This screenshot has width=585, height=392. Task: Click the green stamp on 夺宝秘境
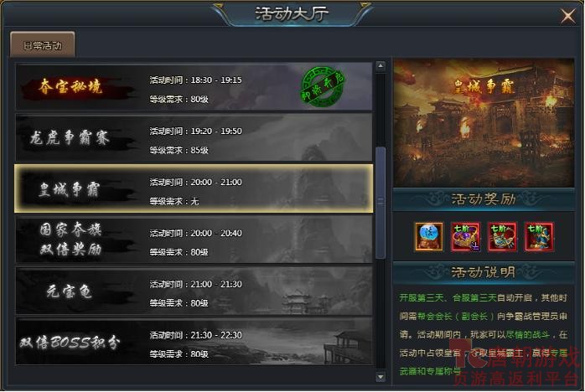click(323, 86)
